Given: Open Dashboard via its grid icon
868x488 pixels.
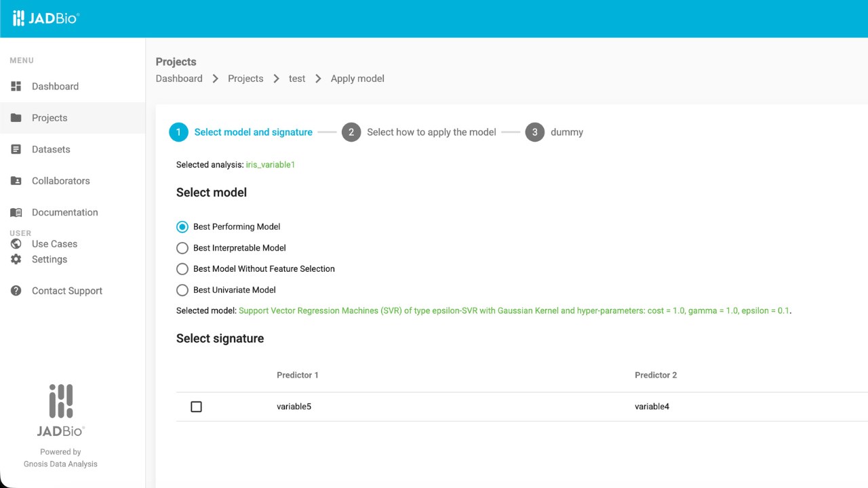Looking at the screenshot, I should 16,86.
